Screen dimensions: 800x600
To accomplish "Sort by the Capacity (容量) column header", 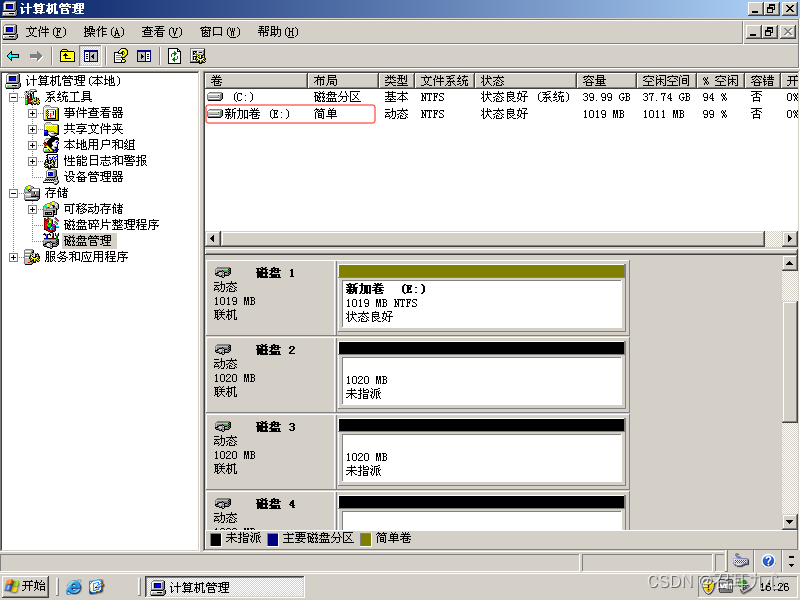I will tap(607, 81).
